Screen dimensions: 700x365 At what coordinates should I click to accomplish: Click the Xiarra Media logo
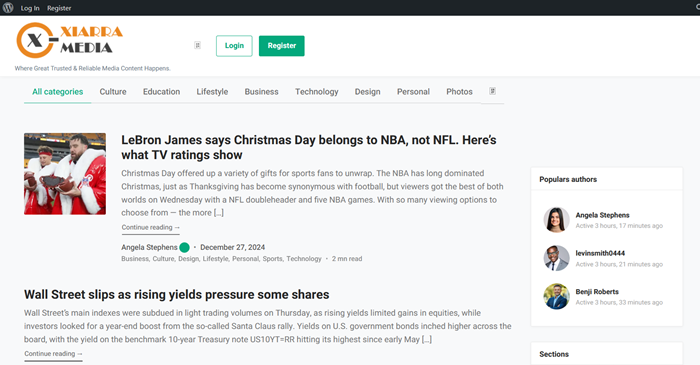70,40
